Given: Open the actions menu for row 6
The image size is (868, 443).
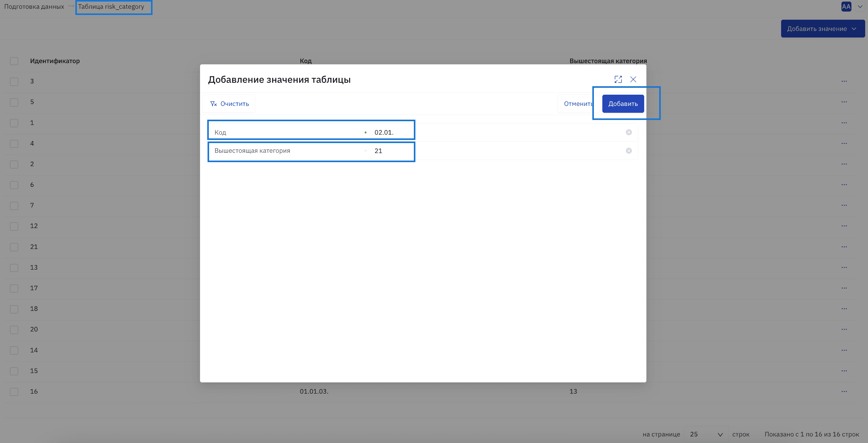Looking at the screenshot, I should [844, 185].
